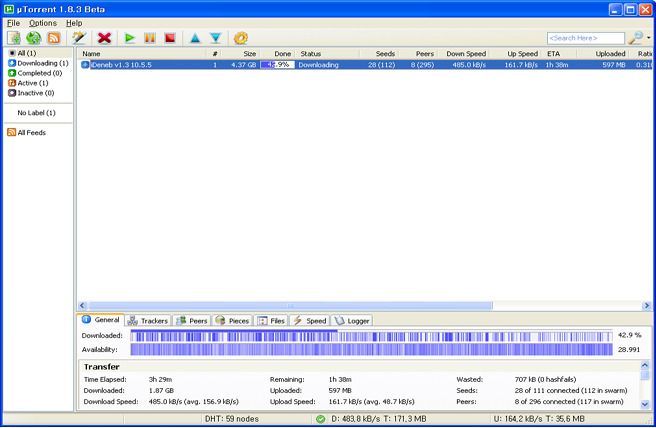Click the 42.9 % downloaded value
Screen dimensions: 656x428
(629, 335)
